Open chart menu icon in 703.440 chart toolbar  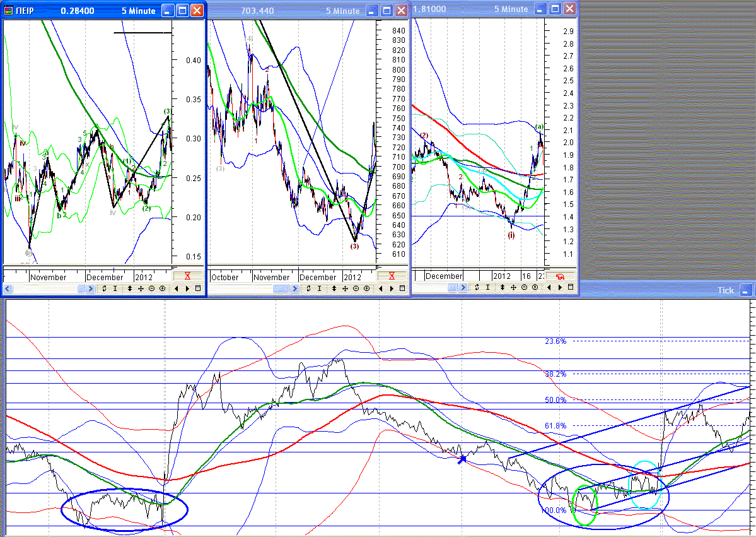tap(402, 288)
